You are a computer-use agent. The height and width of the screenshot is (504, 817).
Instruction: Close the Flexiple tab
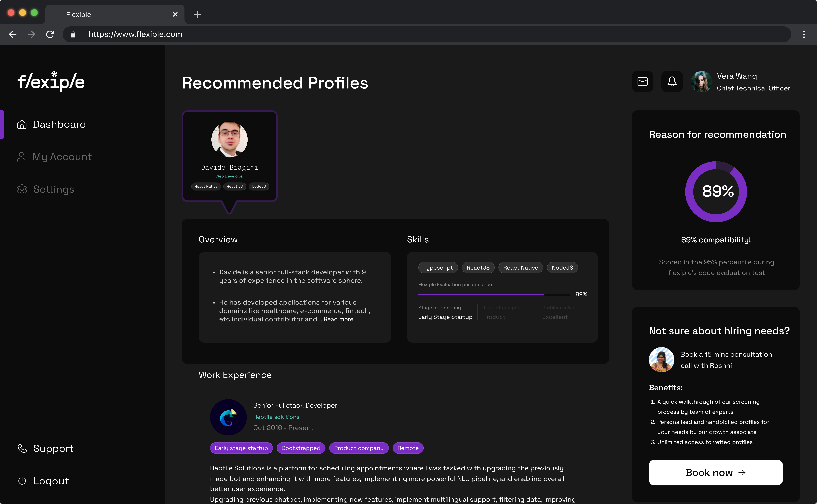pyautogui.click(x=175, y=14)
